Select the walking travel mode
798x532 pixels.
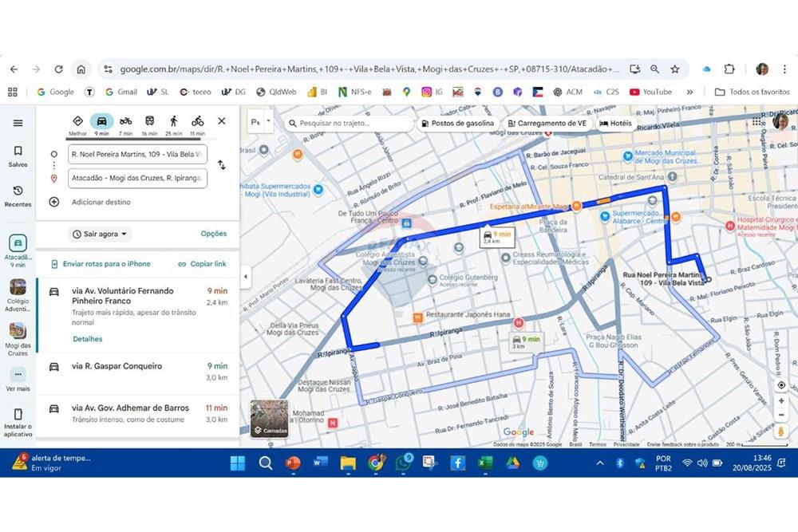(x=173, y=122)
